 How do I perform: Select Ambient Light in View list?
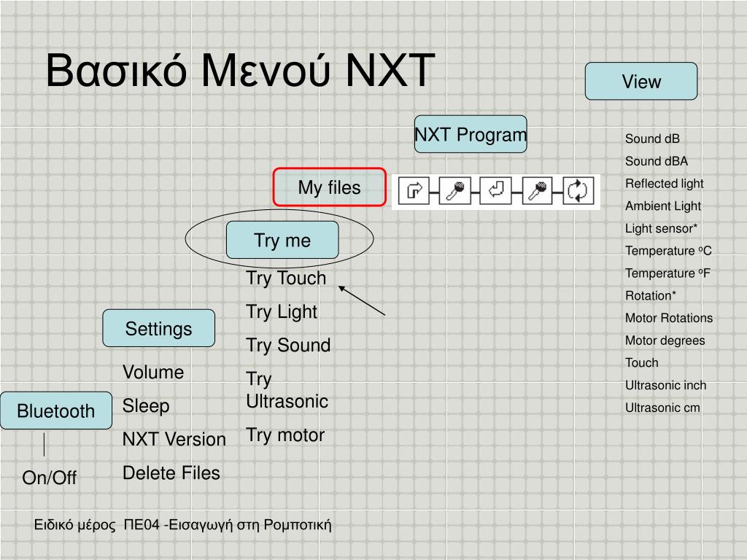tap(662, 206)
